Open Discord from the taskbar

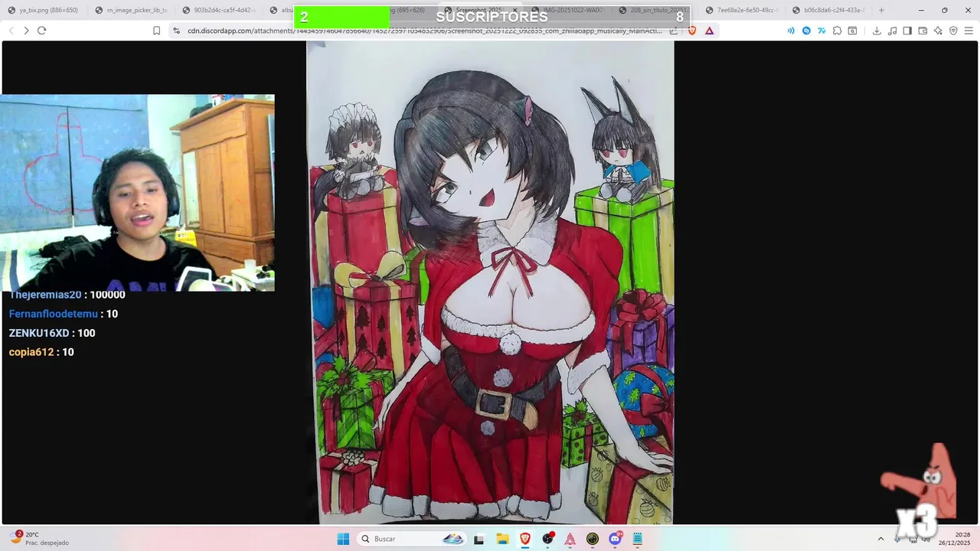615,539
